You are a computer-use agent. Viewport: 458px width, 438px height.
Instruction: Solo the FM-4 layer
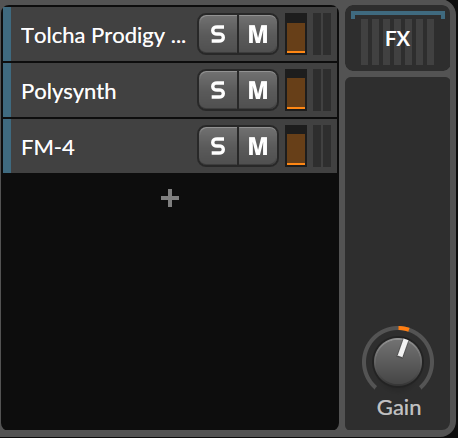(x=218, y=146)
